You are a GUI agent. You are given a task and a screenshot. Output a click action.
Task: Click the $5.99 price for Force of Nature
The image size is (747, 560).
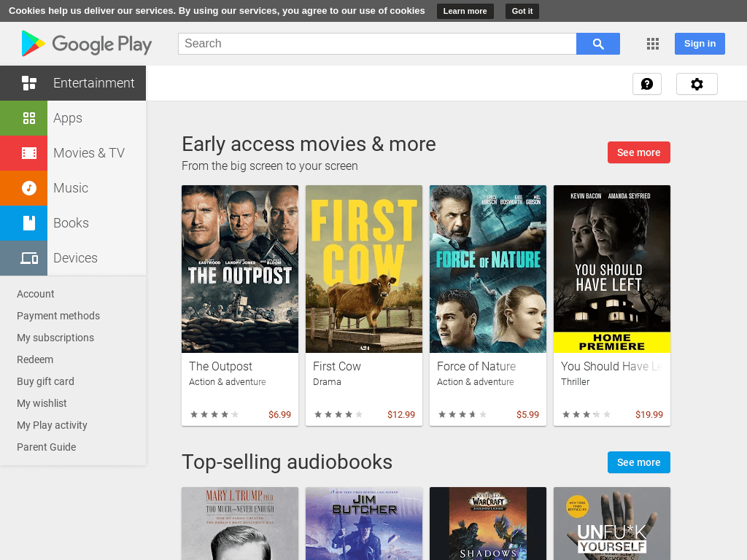click(528, 415)
